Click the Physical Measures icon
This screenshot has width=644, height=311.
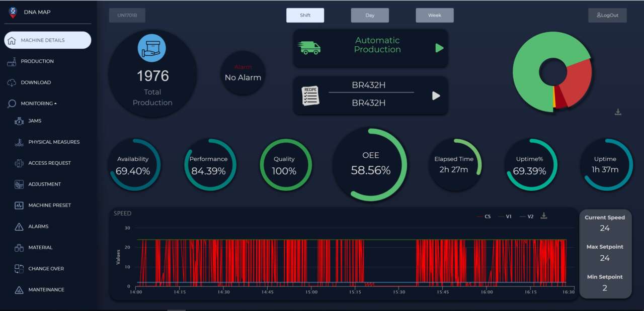pyautogui.click(x=19, y=142)
